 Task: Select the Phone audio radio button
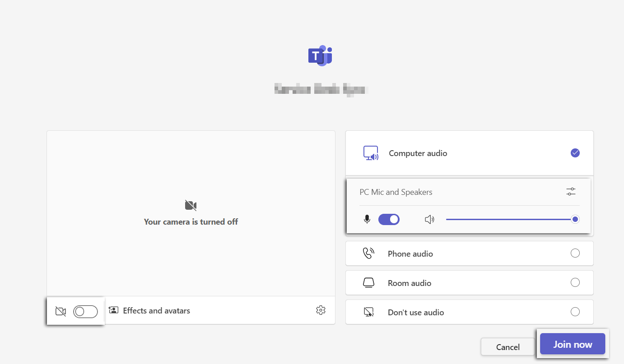click(575, 253)
